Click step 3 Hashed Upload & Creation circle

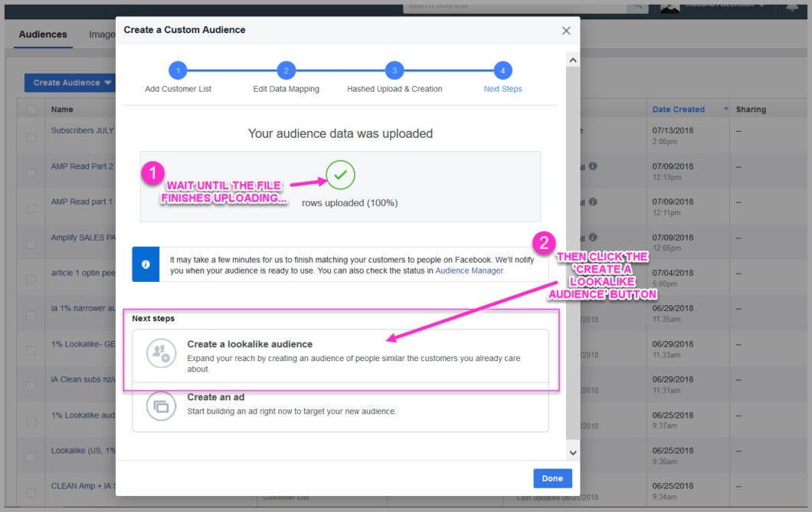(394, 71)
